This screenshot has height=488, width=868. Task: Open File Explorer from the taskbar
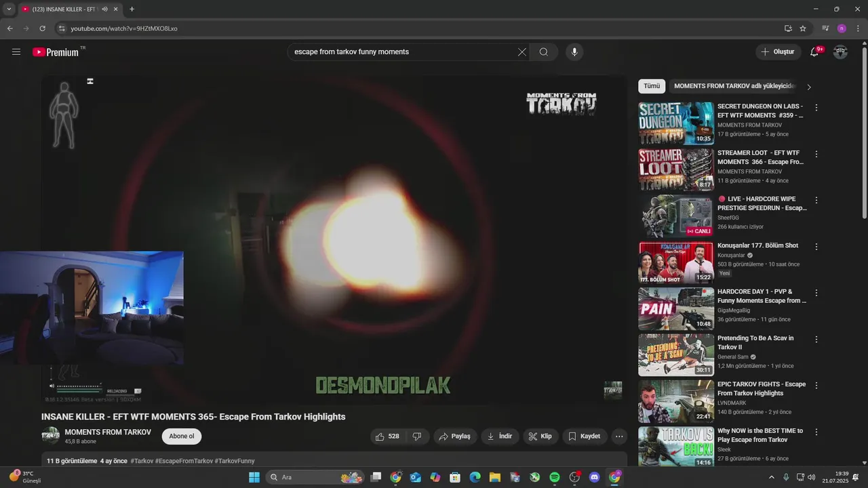(495, 477)
